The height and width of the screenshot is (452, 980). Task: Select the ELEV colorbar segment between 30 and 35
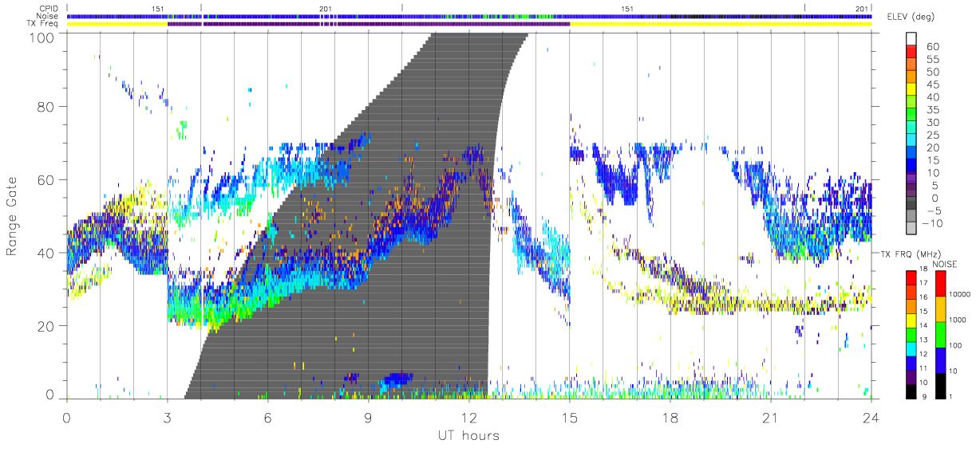click(x=911, y=116)
